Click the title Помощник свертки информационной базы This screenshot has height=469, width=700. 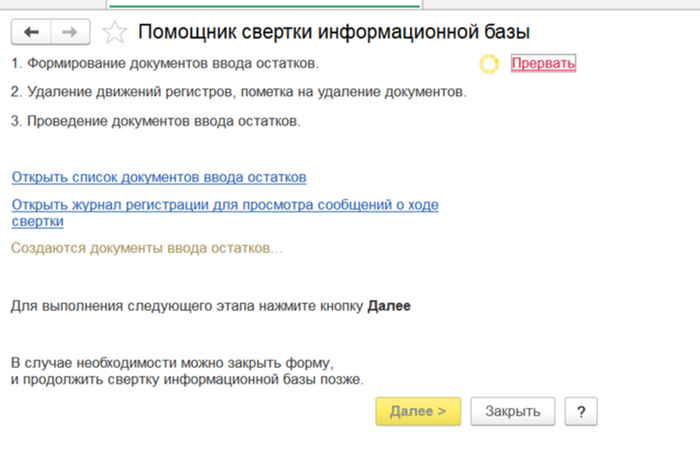coord(334,33)
